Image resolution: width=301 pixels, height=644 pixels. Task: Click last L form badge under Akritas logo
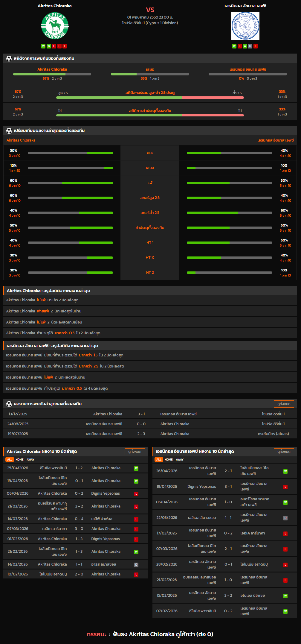pyautogui.click(x=65, y=46)
